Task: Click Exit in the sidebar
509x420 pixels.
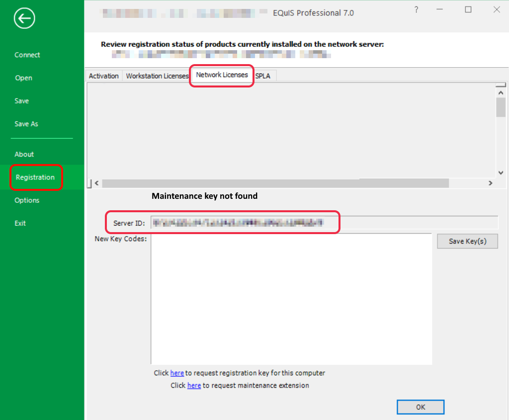Action: [20, 223]
